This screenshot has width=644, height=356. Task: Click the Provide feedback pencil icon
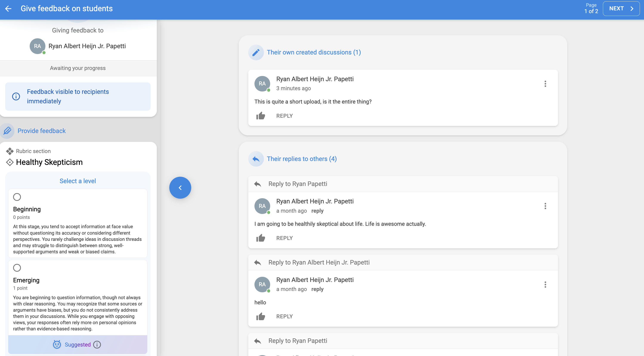(7, 131)
